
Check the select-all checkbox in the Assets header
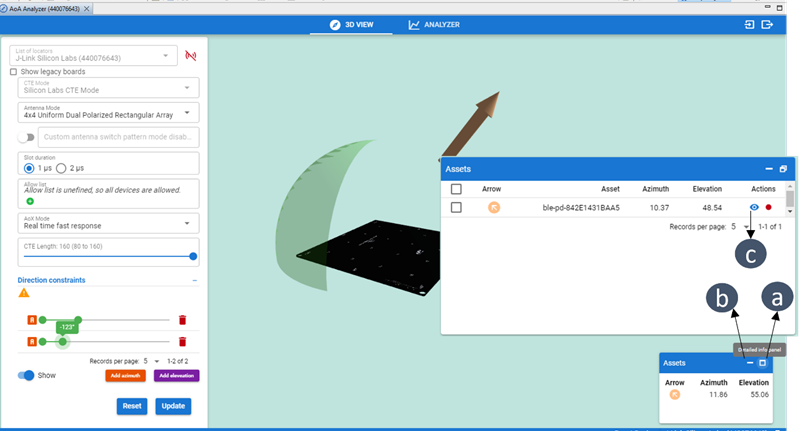456,189
